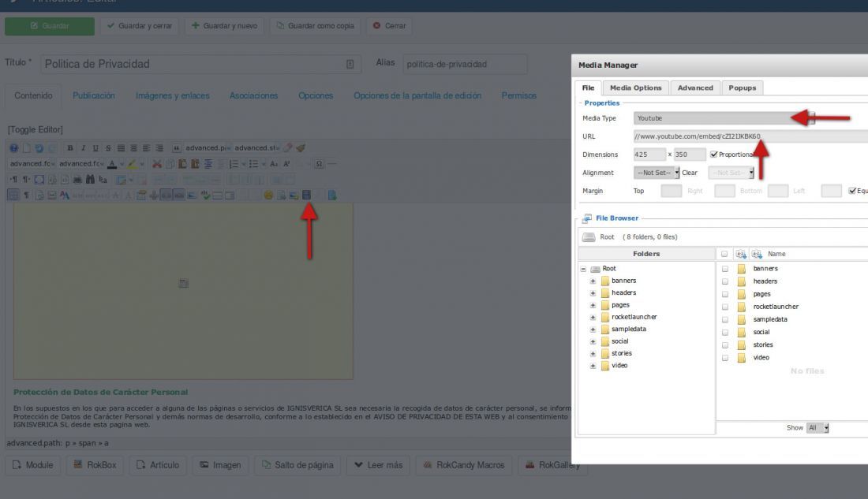Screen dimensions: 868x499
Task: Click the Leer más button
Action: pos(379,464)
